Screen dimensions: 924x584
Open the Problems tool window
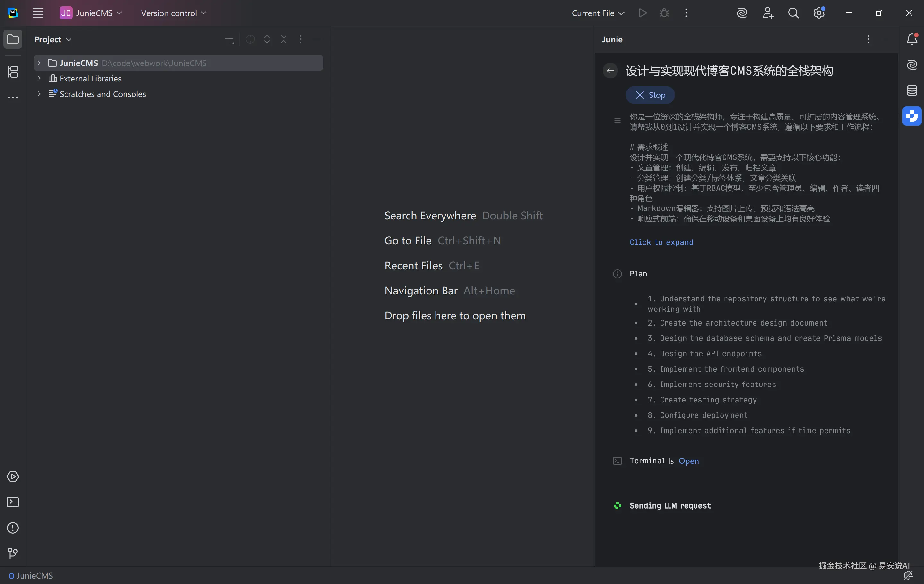(13, 528)
